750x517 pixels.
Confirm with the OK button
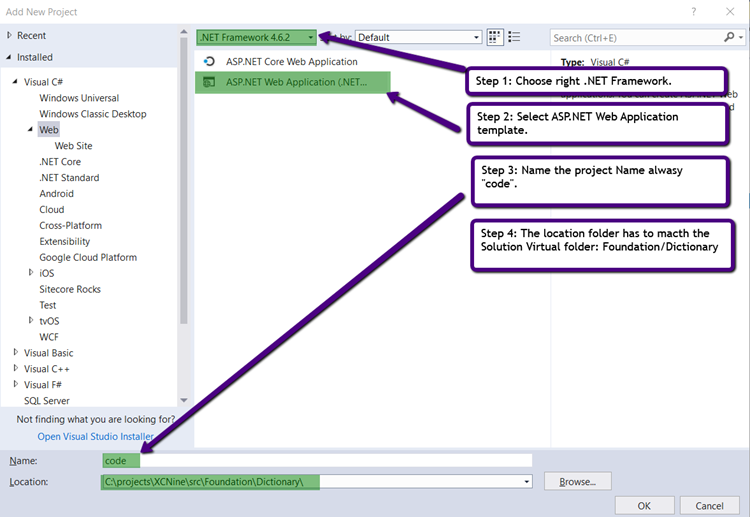click(x=644, y=506)
